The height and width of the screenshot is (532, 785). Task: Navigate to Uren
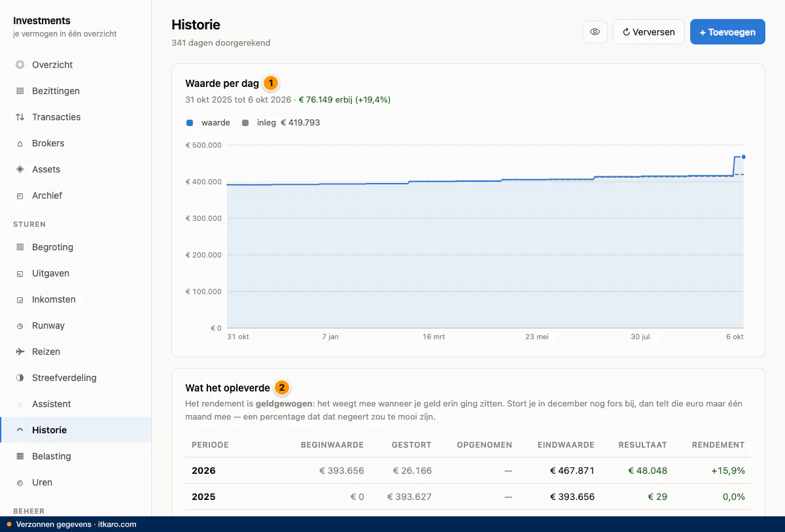tap(76, 482)
